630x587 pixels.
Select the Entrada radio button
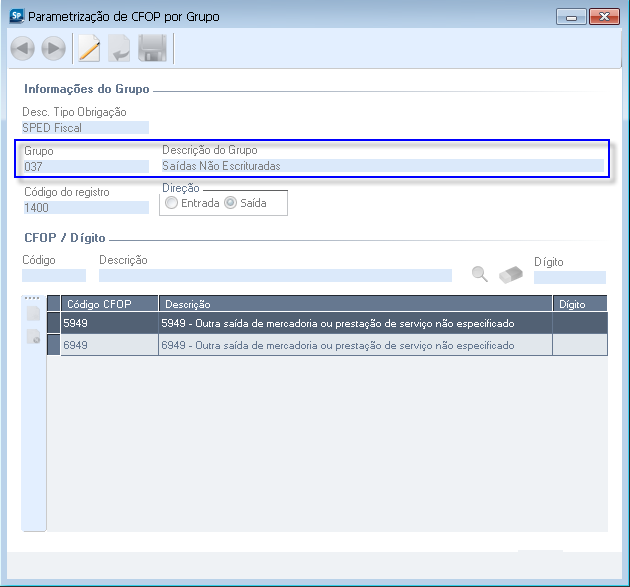coord(172,203)
